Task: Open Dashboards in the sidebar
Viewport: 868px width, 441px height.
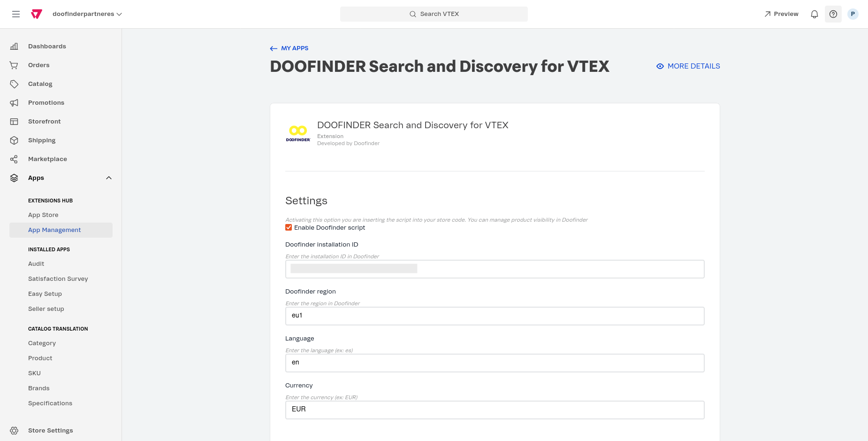Action: click(x=47, y=46)
